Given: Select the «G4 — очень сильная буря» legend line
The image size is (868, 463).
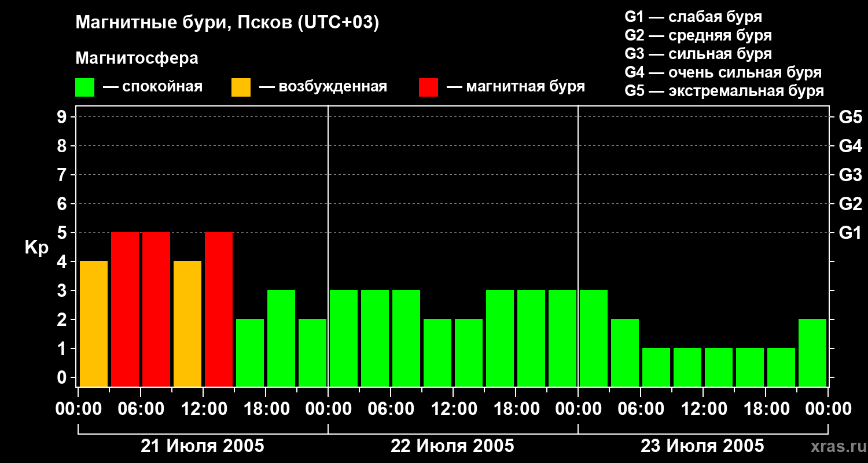Looking at the screenshot, I should 723,72.
